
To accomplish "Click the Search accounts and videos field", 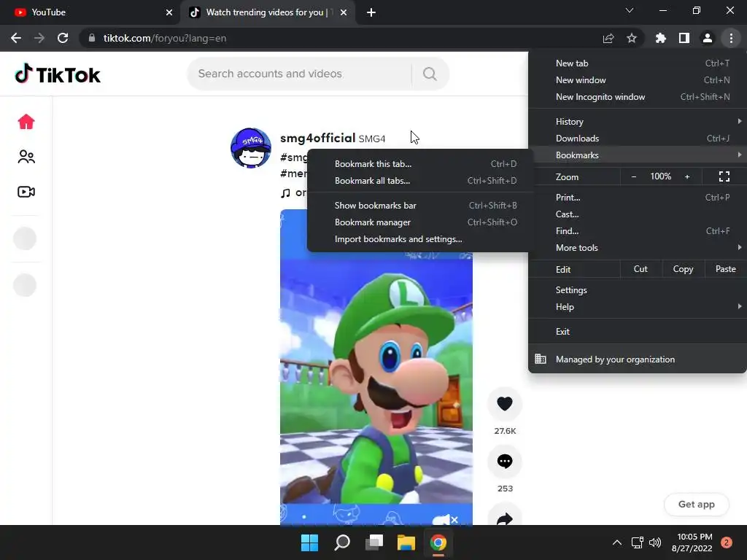I will (300, 74).
